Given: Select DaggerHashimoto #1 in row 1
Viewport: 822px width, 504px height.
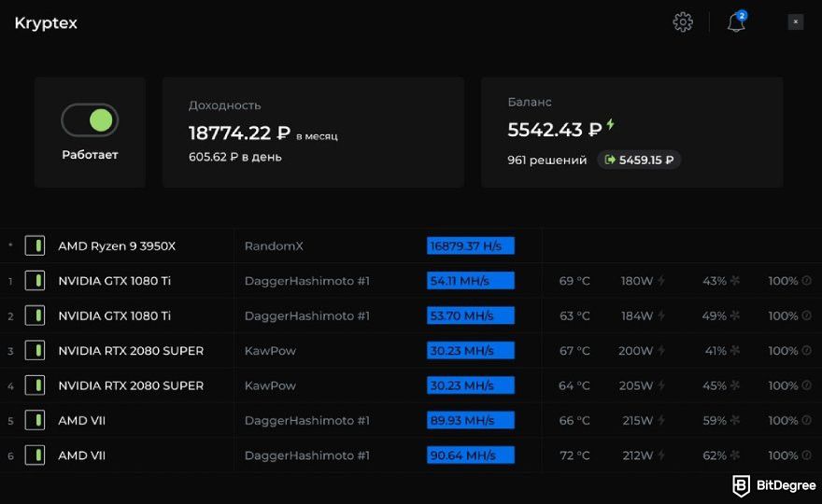Looking at the screenshot, I should [306, 281].
